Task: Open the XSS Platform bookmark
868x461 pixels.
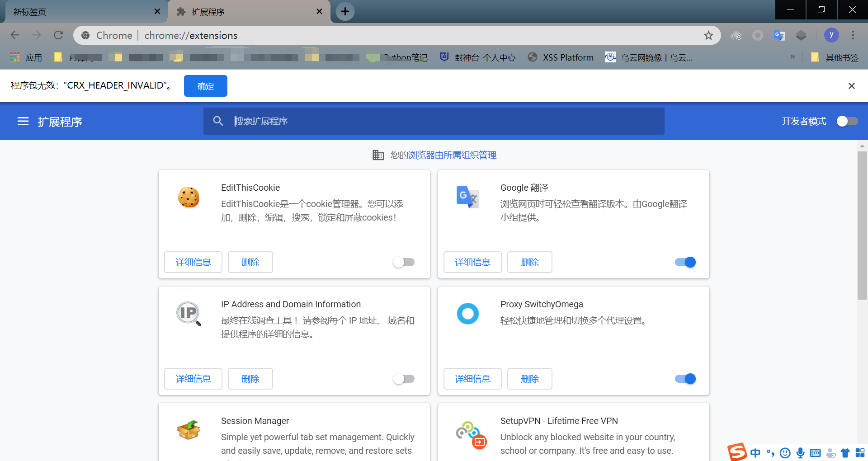Action: coord(561,57)
